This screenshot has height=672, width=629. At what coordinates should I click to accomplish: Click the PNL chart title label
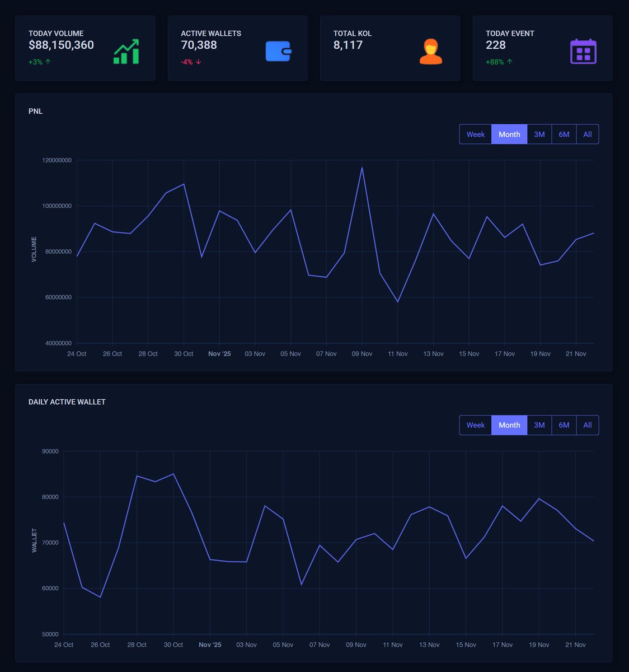[36, 111]
